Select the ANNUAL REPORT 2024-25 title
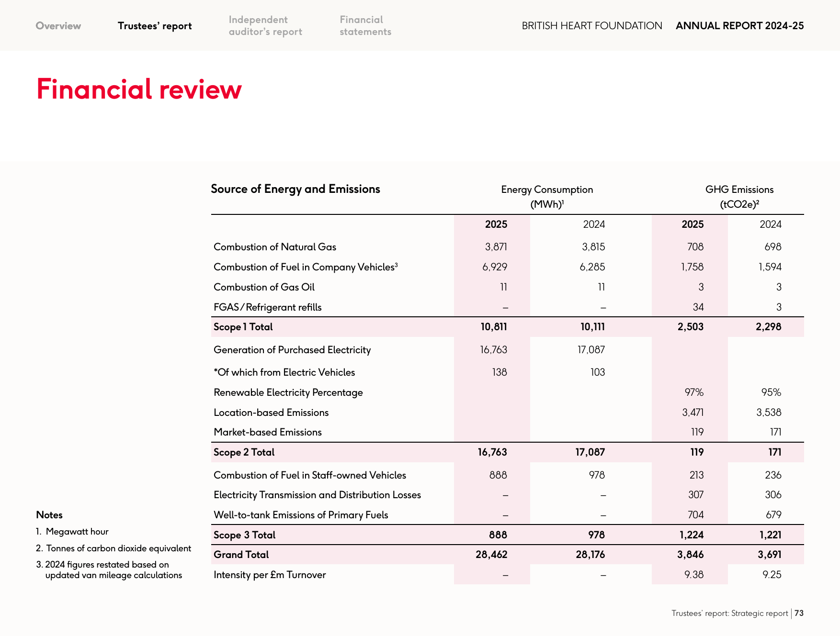The width and height of the screenshot is (840, 636). click(x=740, y=26)
